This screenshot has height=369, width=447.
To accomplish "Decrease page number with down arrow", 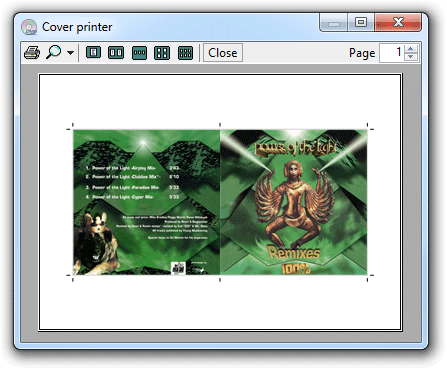I will [x=411, y=57].
